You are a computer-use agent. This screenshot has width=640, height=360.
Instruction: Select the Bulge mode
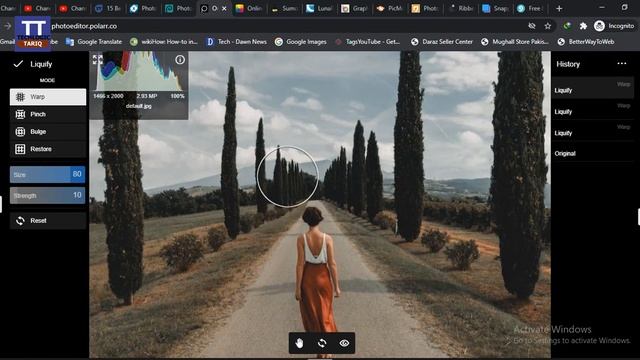48,131
